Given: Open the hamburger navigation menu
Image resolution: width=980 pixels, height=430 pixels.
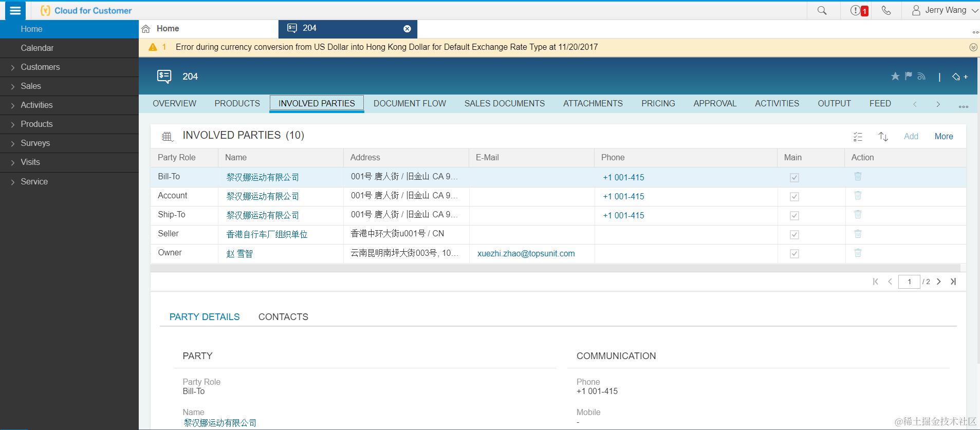Looking at the screenshot, I should [x=15, y=10].
